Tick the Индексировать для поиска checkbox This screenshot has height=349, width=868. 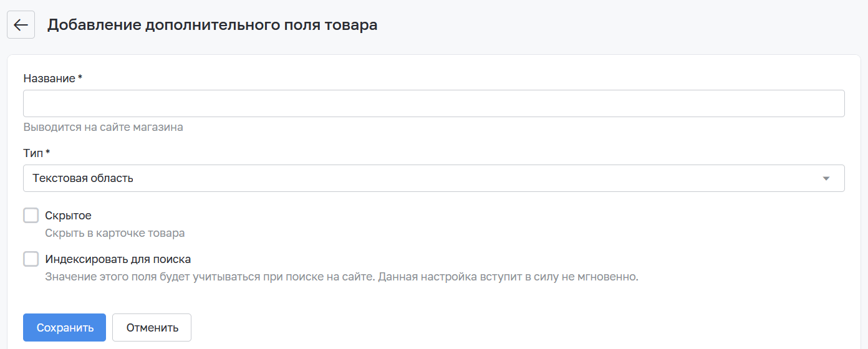tap(31, 259)
